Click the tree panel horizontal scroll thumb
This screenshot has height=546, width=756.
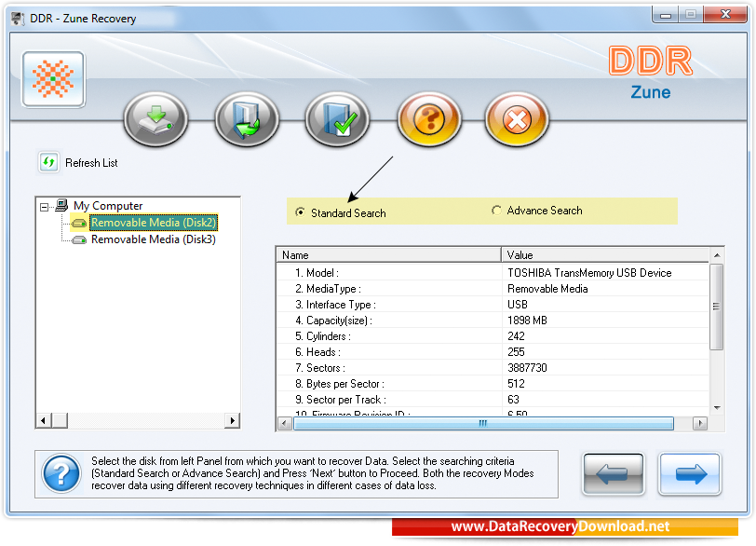pos(60,420)
